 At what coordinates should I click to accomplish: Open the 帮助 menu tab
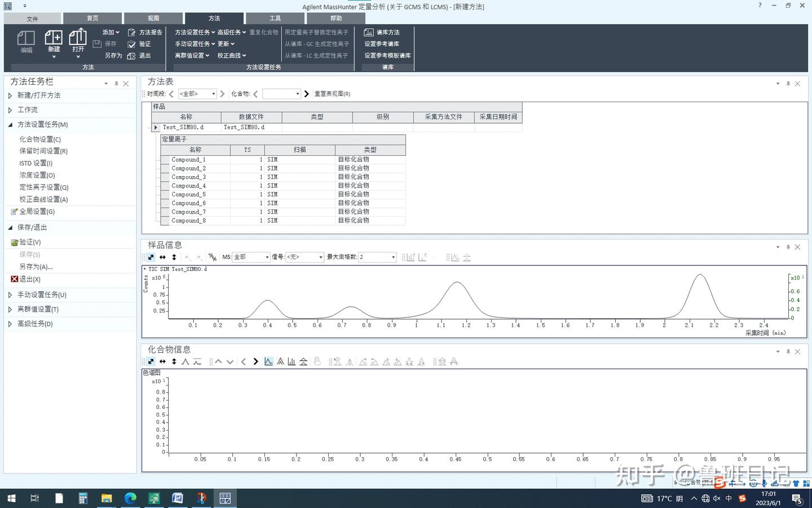click(336, 17)
